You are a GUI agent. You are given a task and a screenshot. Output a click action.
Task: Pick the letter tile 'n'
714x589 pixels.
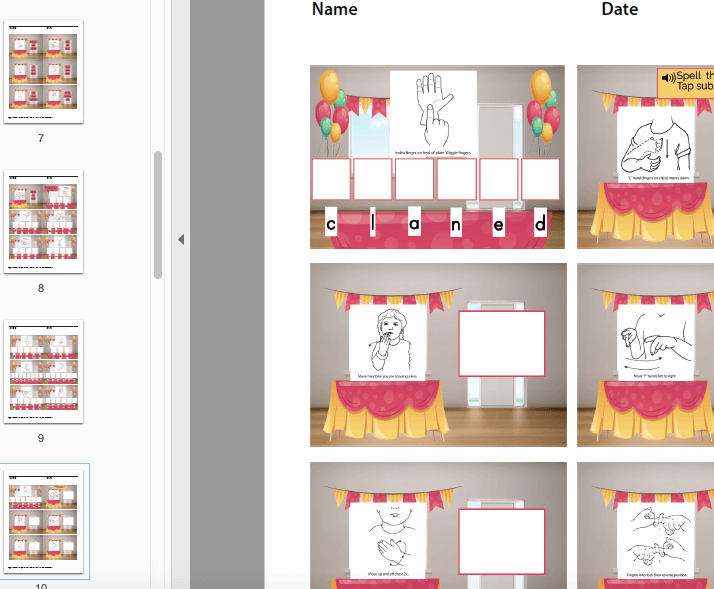coord(456,223)
